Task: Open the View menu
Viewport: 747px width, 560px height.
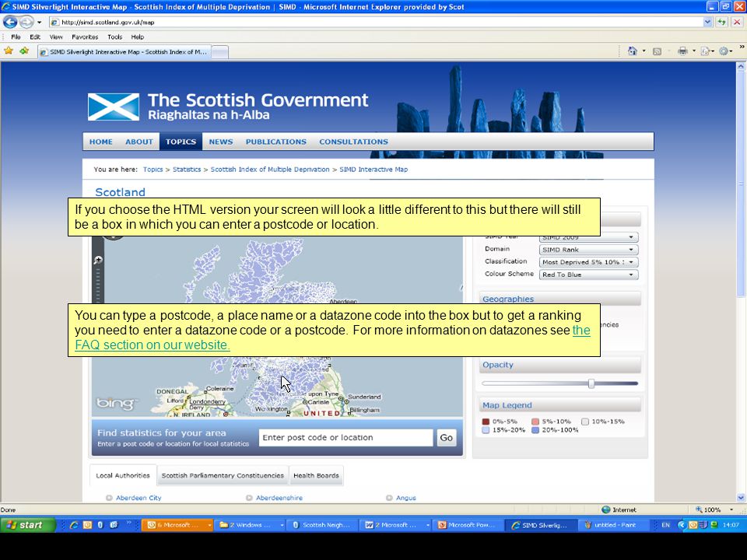Action: point(56,37)
